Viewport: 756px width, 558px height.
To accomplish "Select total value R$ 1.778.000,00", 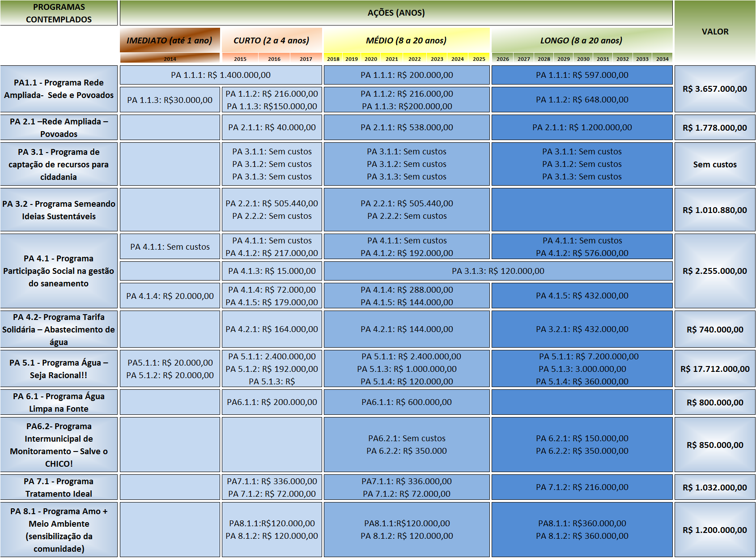I will pos(715,128).
